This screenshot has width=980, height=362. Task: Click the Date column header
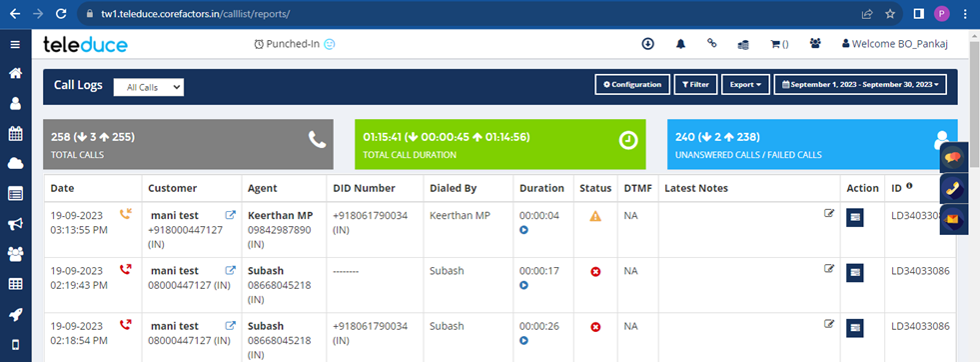[63, 188]
